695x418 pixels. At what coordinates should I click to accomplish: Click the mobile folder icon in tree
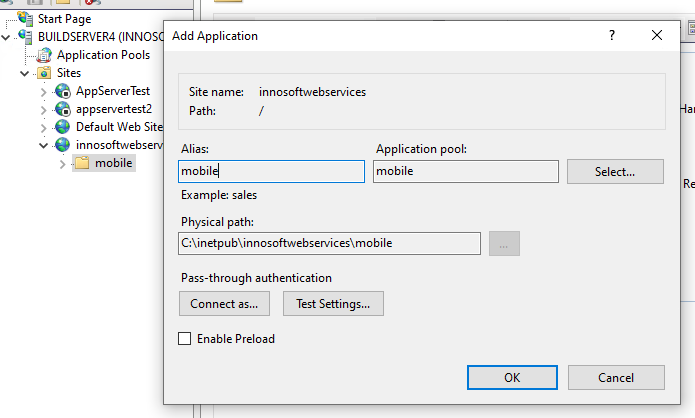coord(82,163)
